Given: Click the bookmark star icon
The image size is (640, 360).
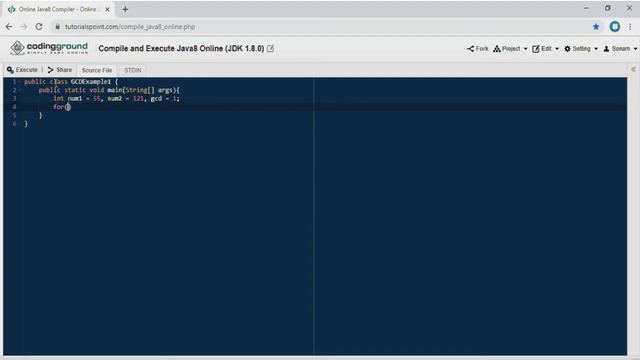Looking at the screenshot, I should point(596,27).
